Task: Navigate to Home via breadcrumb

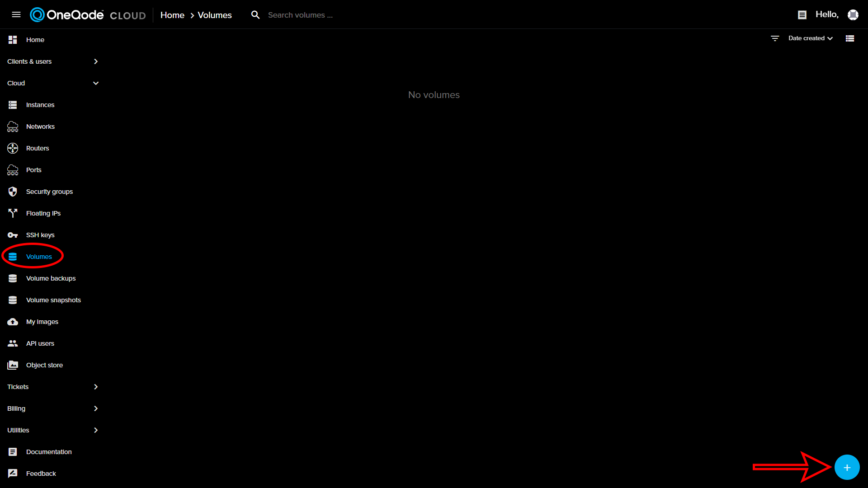Action: click(172, 15)
